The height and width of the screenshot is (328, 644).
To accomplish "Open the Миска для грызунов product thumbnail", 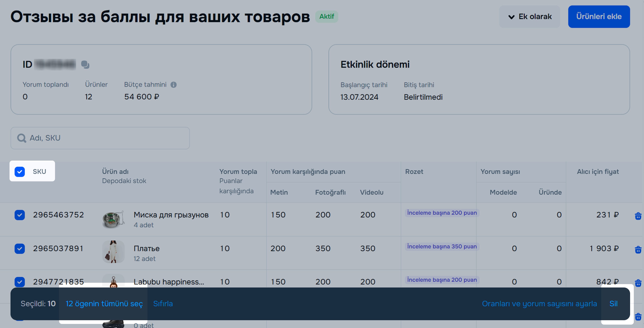I will (113, 219).
